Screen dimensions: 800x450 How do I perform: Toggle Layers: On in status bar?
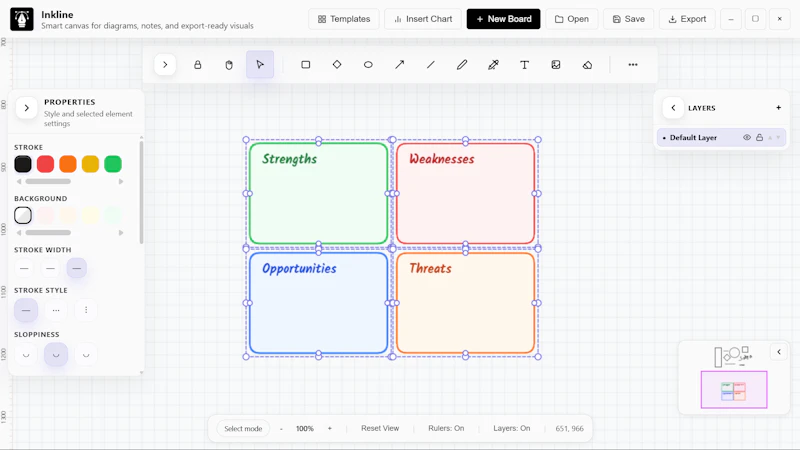[511, 429]
